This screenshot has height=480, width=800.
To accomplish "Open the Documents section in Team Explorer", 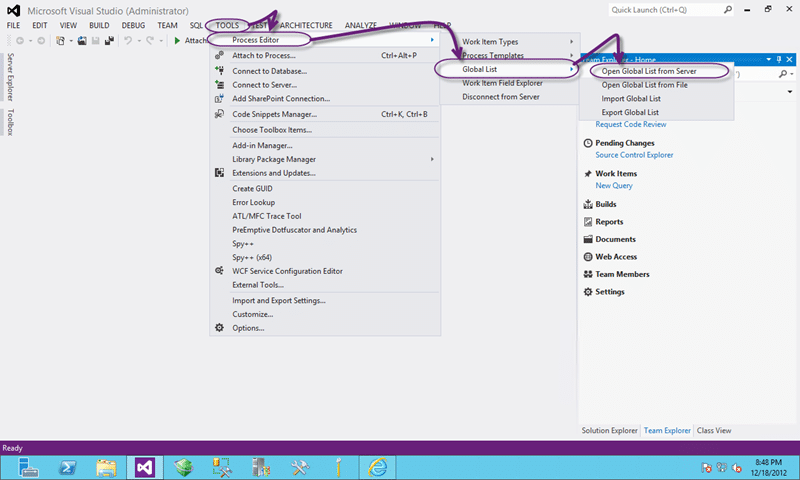I will coord(610,239).
